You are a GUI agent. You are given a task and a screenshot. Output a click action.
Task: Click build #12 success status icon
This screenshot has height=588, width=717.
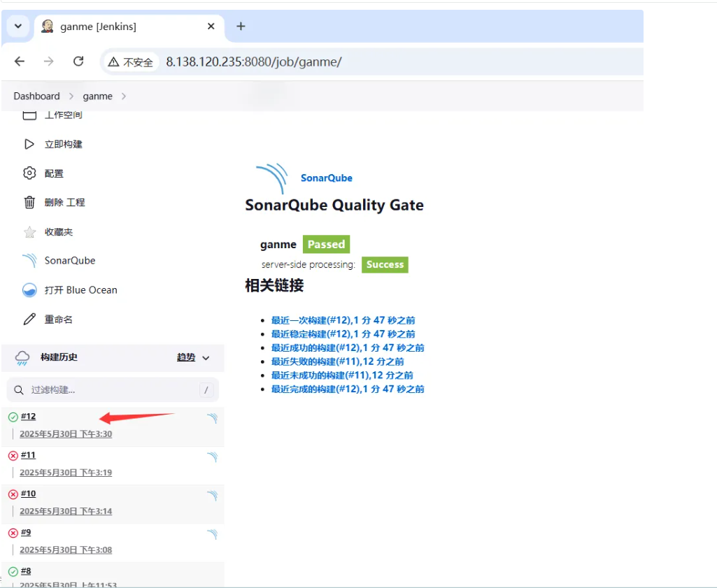click(13, 417)
